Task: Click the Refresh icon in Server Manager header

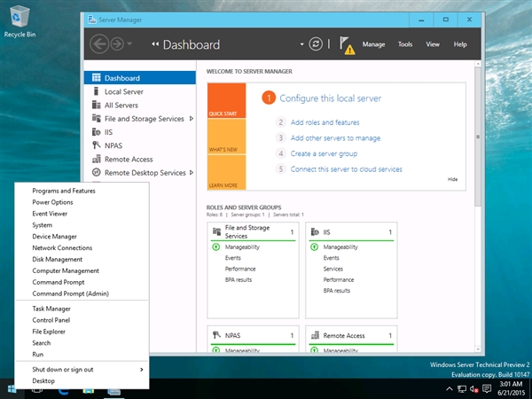Action: click(x=317, y=43)
